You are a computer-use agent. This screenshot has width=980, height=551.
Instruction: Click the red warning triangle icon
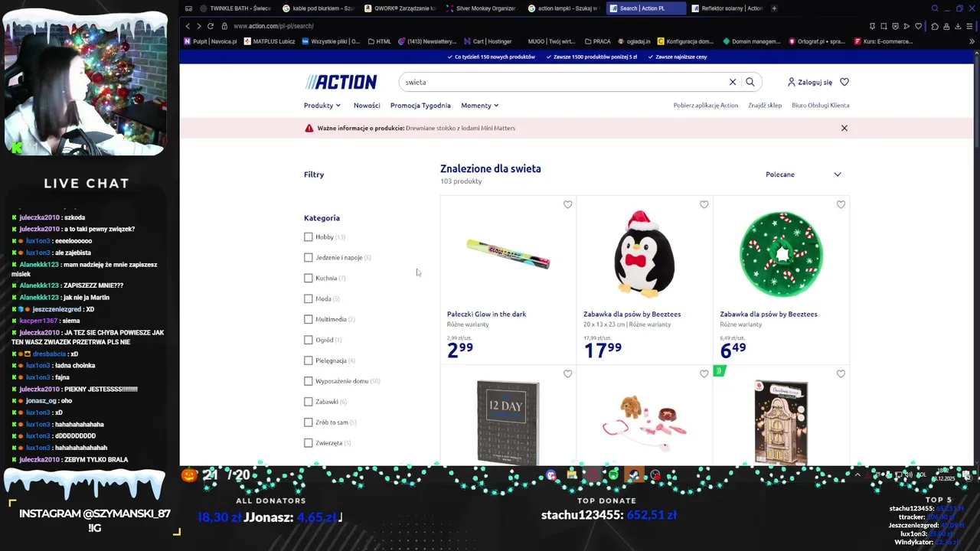[x=309, y=128]
